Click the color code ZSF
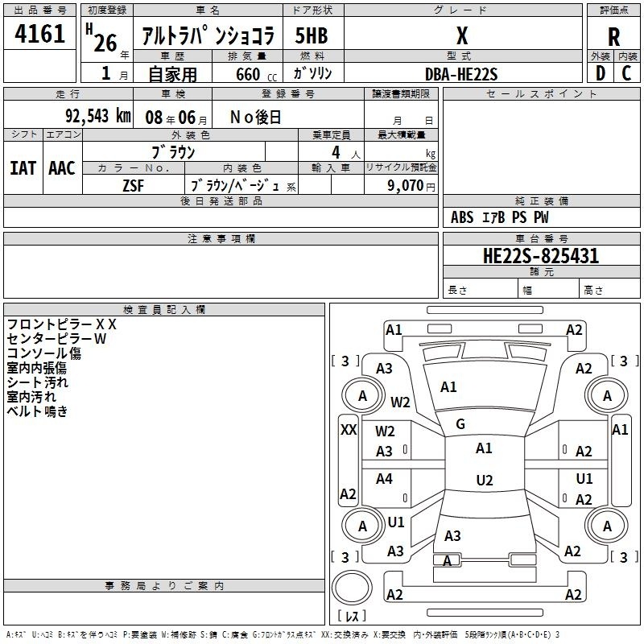 click(x=134, y=184)
